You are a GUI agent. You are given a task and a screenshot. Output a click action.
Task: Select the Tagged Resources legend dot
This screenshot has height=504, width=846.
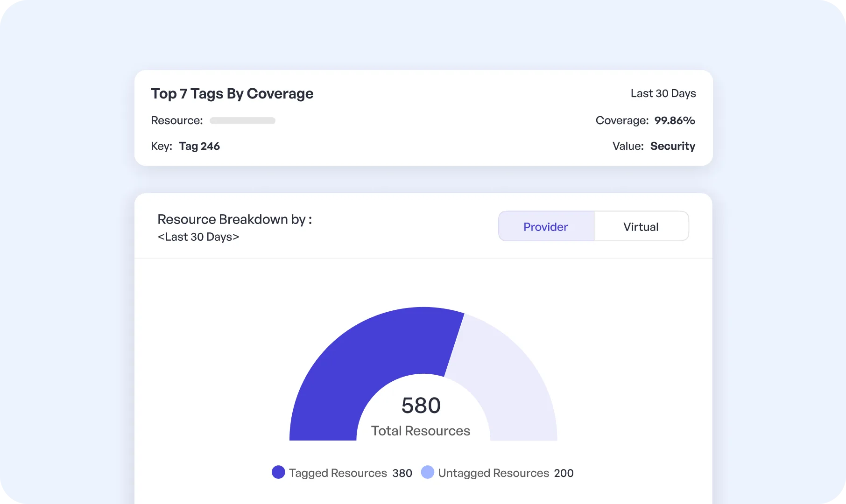[x=278, y=472]
